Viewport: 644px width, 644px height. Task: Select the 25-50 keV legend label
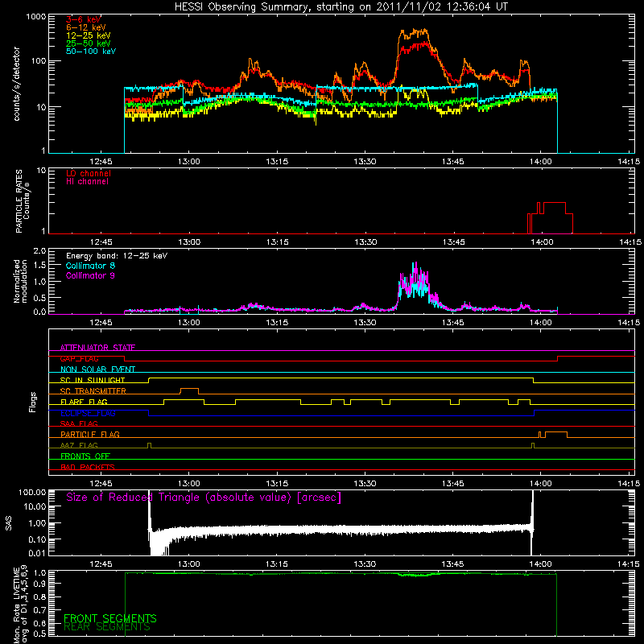(x=89, y=43)
